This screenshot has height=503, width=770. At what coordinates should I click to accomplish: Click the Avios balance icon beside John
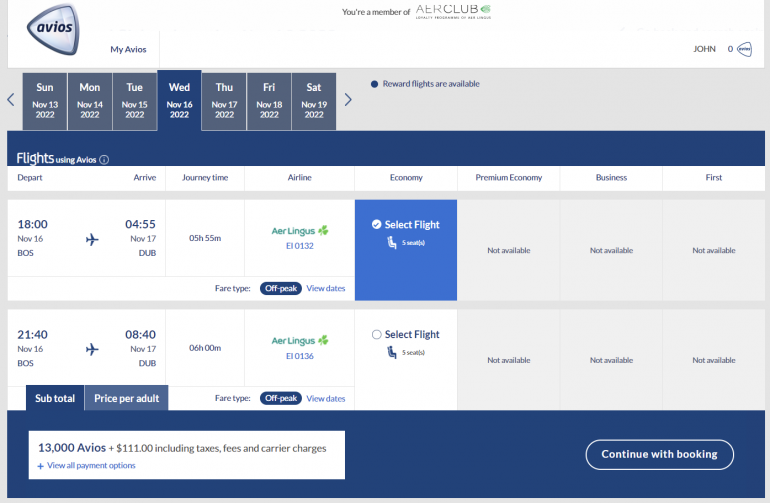click(744, 49)
